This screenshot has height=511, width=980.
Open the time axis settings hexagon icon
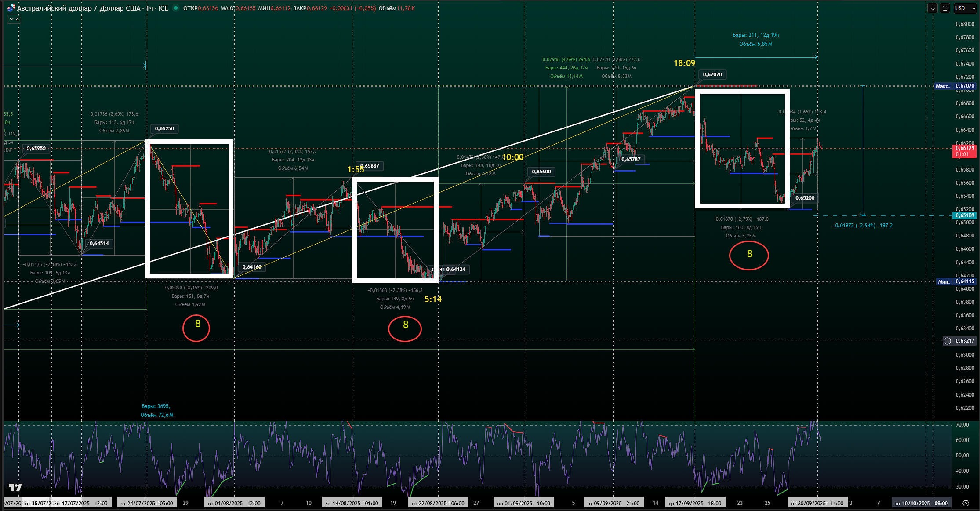965,503
